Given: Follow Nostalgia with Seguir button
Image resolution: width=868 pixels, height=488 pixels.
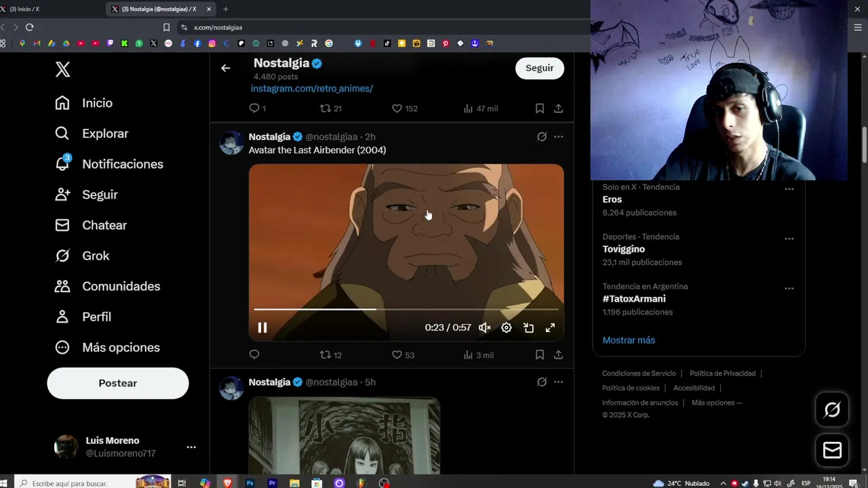Looking at the screenshot, I should 540,68.
